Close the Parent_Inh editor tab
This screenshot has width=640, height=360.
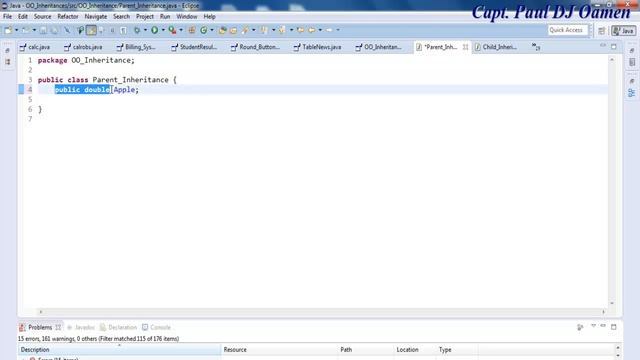pos(465,47)
